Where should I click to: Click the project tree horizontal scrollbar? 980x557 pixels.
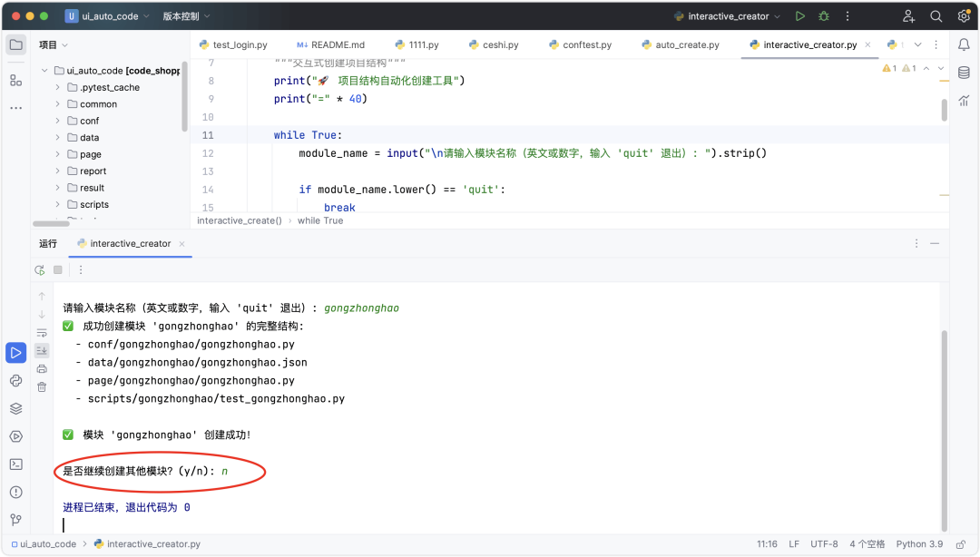pos(51,224)
